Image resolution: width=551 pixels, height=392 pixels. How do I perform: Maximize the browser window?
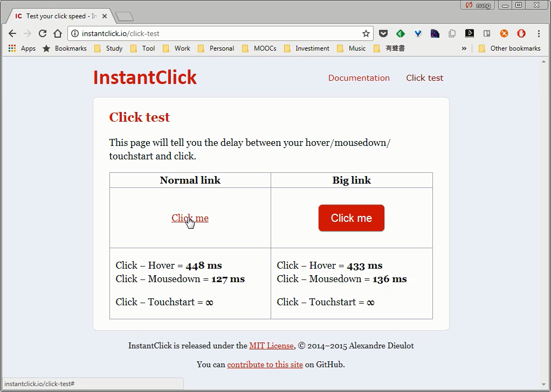coord(519,5)
